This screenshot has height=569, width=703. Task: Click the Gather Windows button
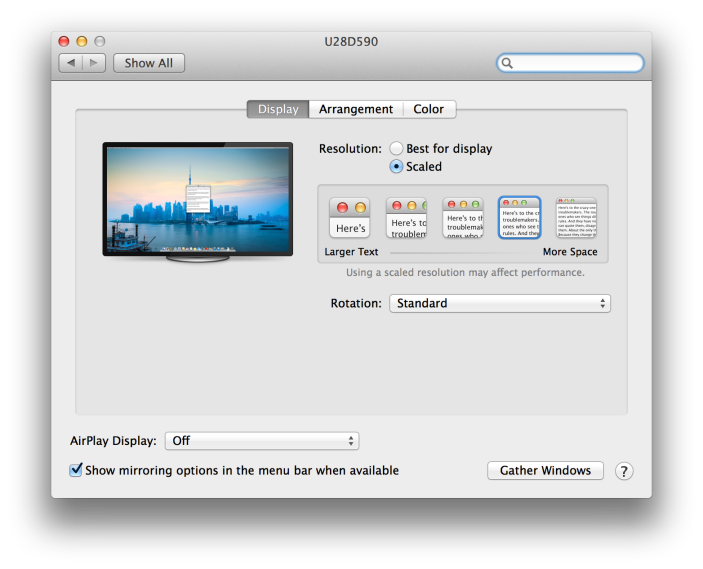click(545, 471)
